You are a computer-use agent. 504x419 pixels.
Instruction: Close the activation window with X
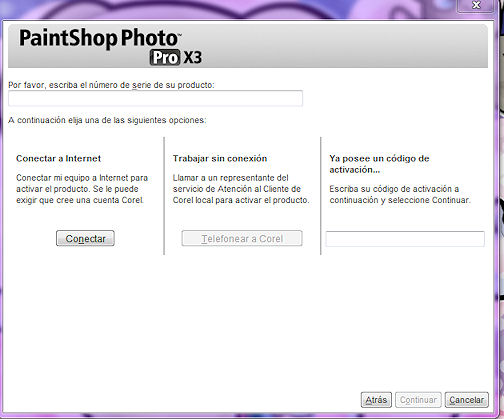tap(476, 5)
